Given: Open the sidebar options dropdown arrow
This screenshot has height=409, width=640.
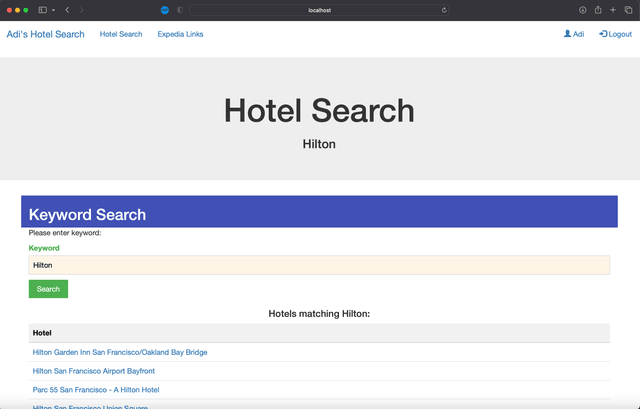Looking at the screenshot, I should click(53, 10).
